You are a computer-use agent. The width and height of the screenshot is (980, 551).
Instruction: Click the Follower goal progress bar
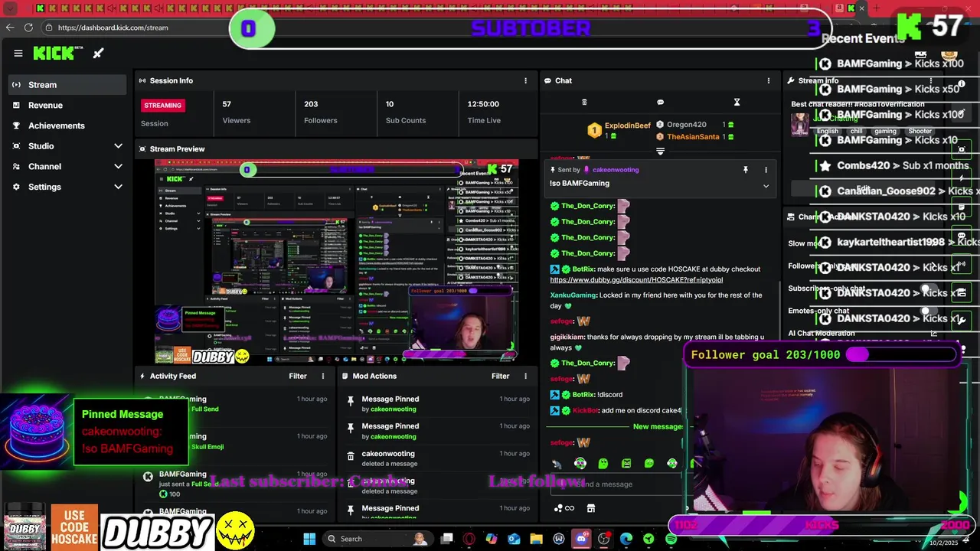click(x=900, y=355)
